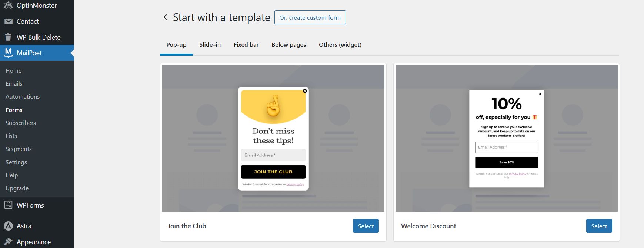The width and height of the screenshot is (644, 248).
Task: Click the Contact envelope icon
Action: tap(8, 22)
